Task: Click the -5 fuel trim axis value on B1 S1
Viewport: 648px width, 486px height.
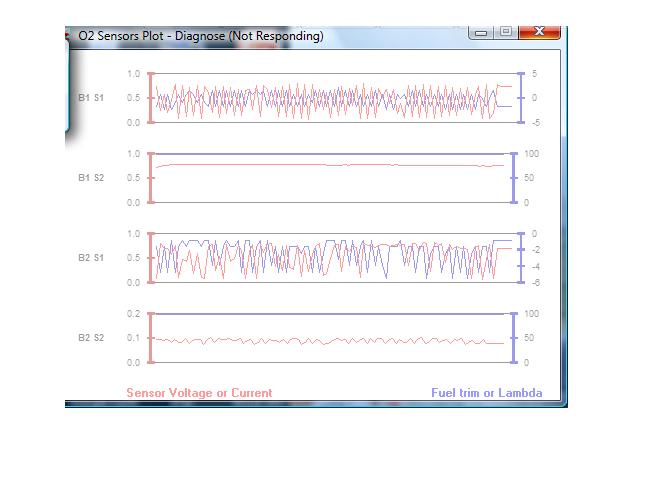Action: pos(536,123)
